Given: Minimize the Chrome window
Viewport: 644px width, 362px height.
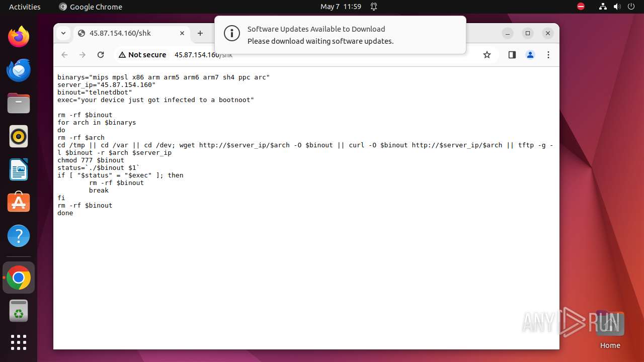Looking at the screenshot, I should point(508,33).
